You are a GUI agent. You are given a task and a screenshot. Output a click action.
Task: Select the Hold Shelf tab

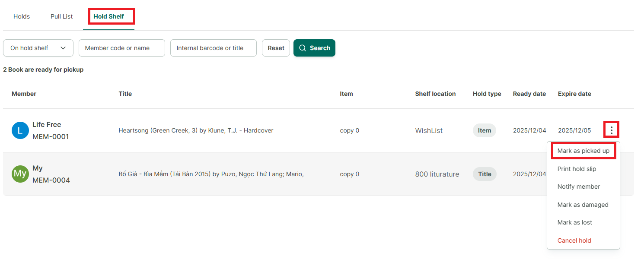(109, 16)
